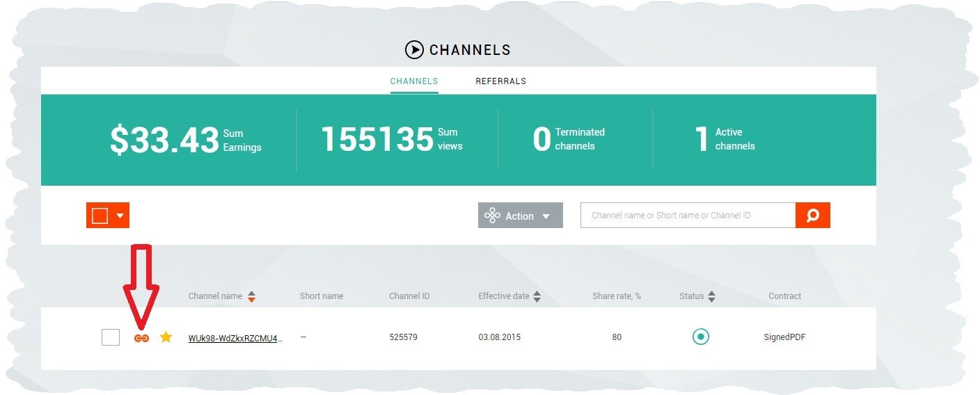The height and width of the screenshot is (395, 980).
Task: Click the Share rate column header
Action: click(x=616, y=296)
